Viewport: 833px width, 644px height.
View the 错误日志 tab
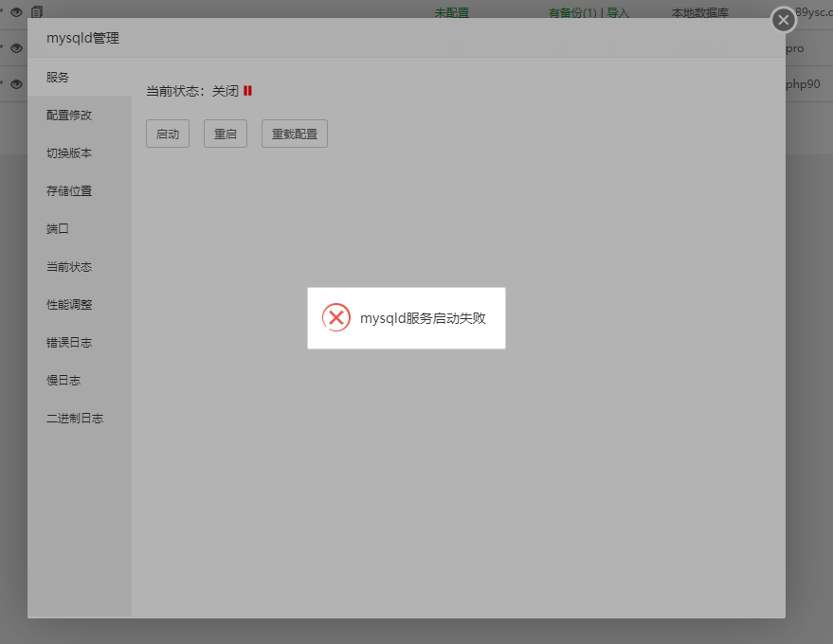click(x=80, y=343)
